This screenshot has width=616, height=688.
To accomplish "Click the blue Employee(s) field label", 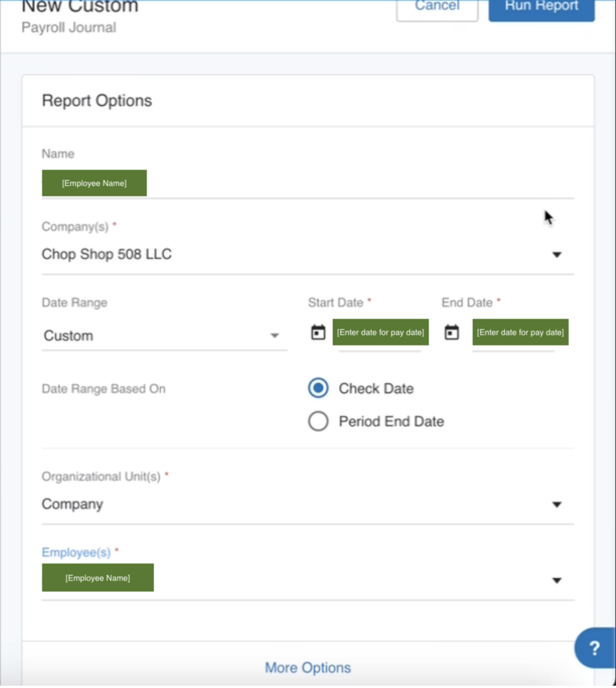I will point(76,552).
